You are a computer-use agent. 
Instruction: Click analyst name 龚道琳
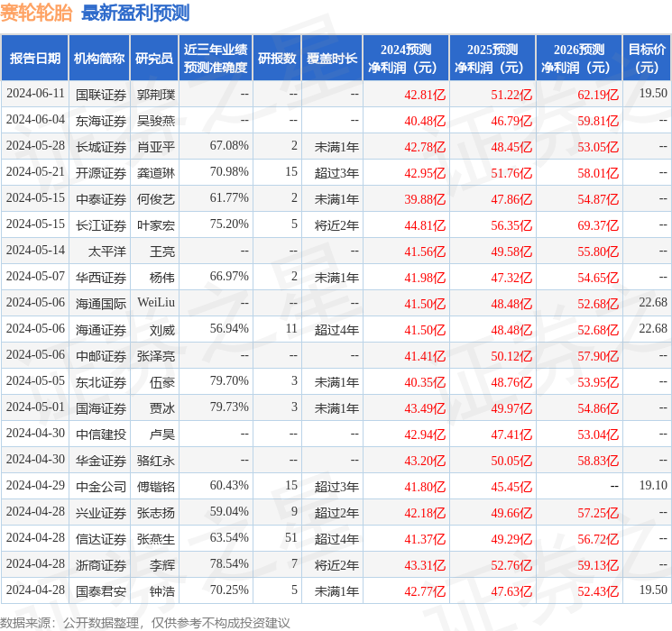tap(156, 173)
